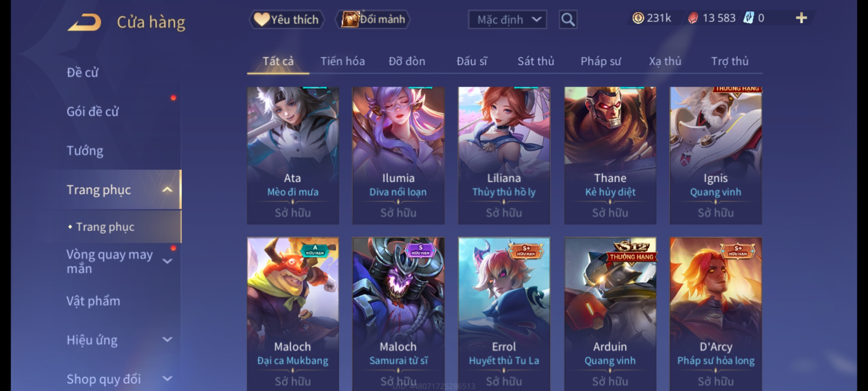Expand Vòng quay may mắn menu
The width and height of the screenshot is (868, 391).
pyautogui.click(x=167, y=261)
